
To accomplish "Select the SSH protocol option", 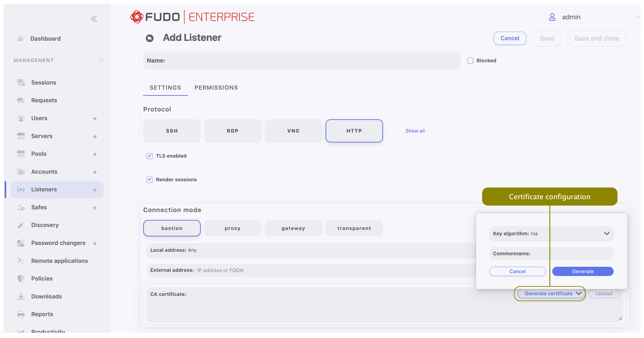I will point(172,131).
